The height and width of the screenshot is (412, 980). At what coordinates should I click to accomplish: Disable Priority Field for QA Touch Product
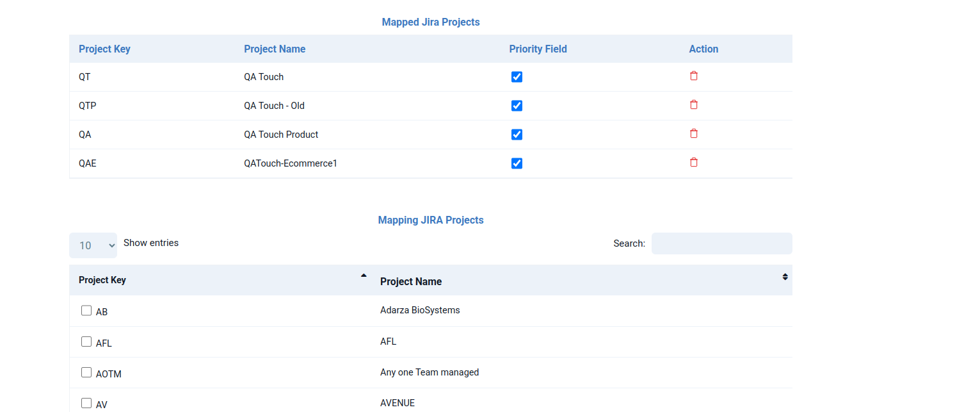pyautogui.click(x=517, y=135)
